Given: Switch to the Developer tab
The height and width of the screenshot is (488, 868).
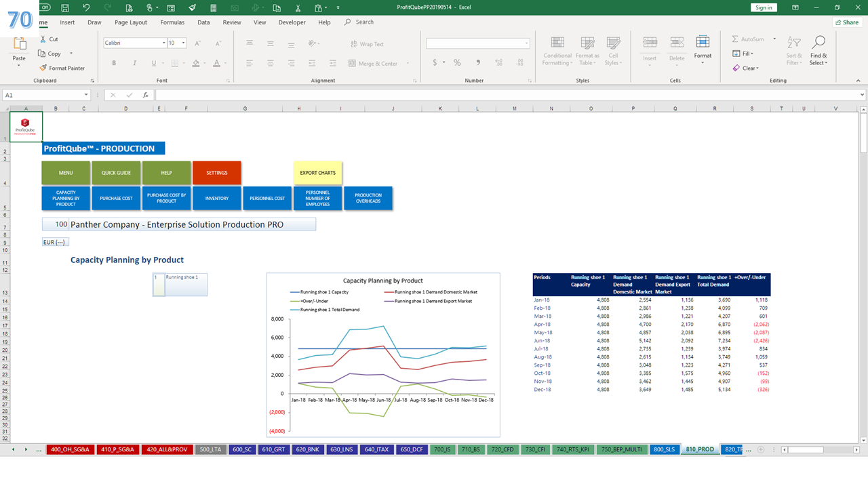Looking at the screenshot, I should 292,22.
